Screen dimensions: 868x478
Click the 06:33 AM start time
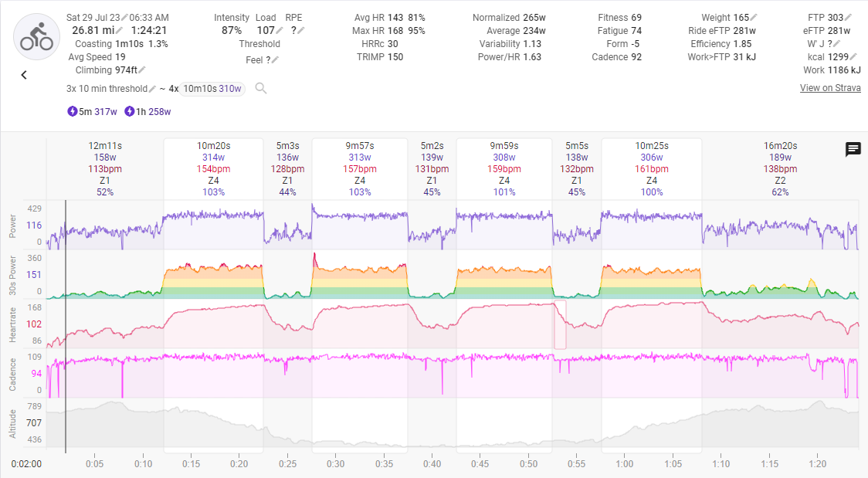[149, 18]
